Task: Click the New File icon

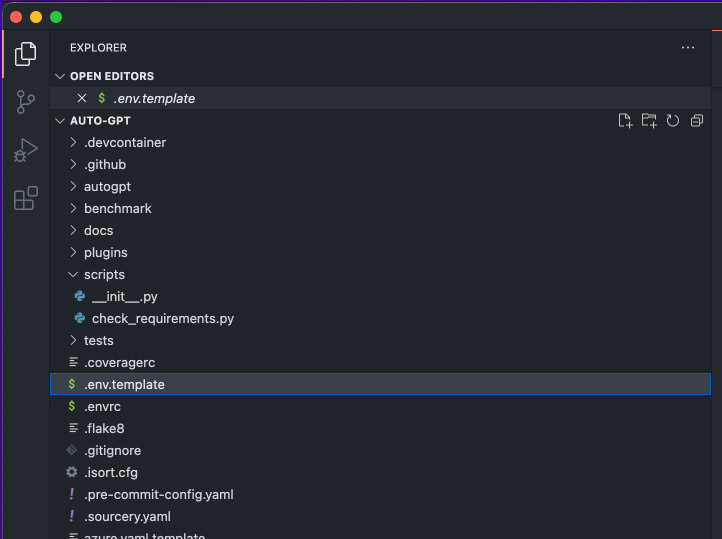Action: 625,121
